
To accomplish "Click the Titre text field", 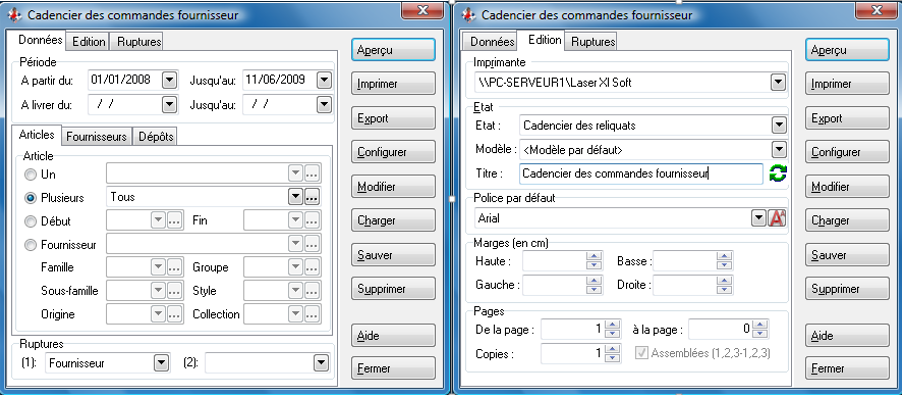I will 641,174.
